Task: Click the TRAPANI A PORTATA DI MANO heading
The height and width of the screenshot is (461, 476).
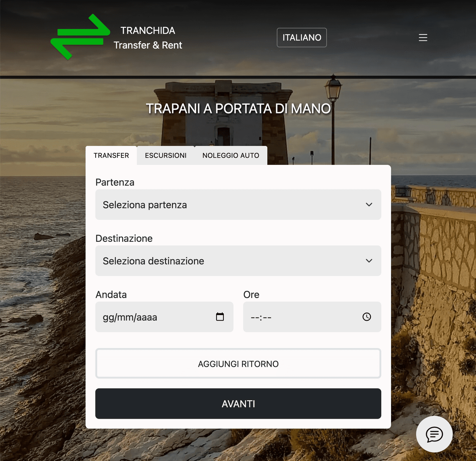Action: click(x=238, y=108)
